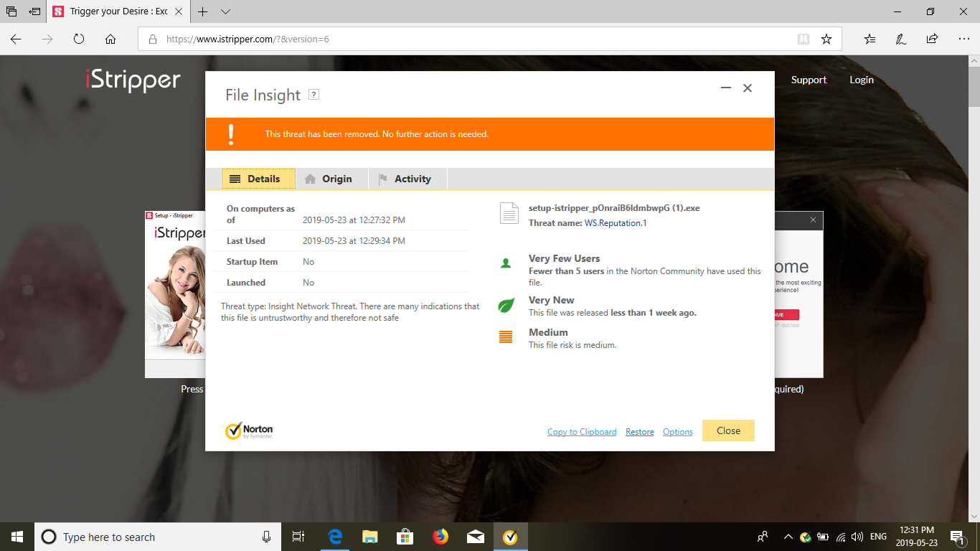Open Microsoft Edge from taskbar
This screenshot has width=980, height=551.
coord(334,537)
